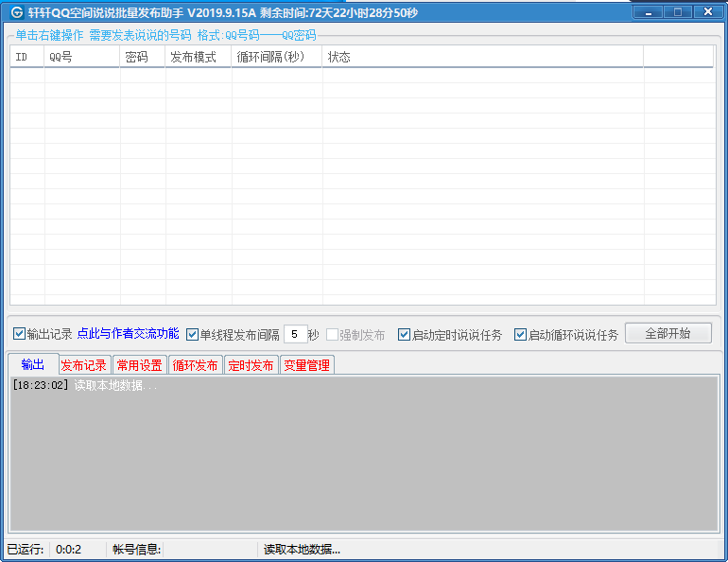
Task: Open the 变量管理 tab
Action: [x=307, y=365]
